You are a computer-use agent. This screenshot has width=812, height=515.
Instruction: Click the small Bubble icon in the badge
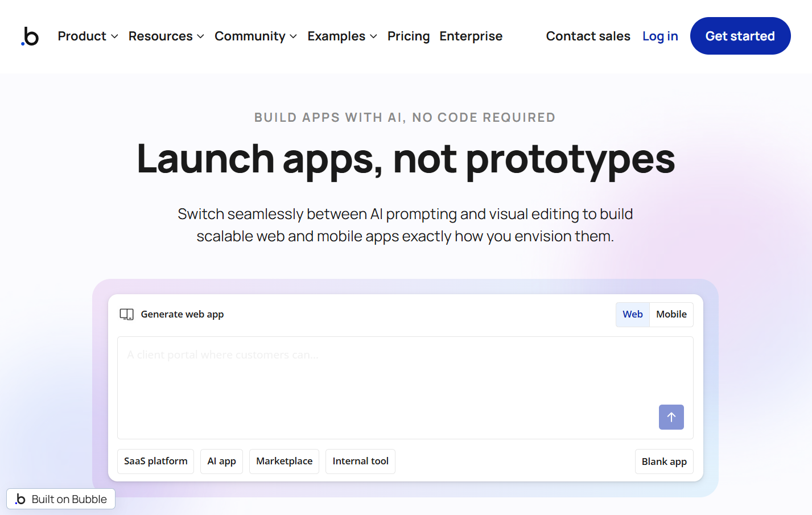[x=20, y=499]
